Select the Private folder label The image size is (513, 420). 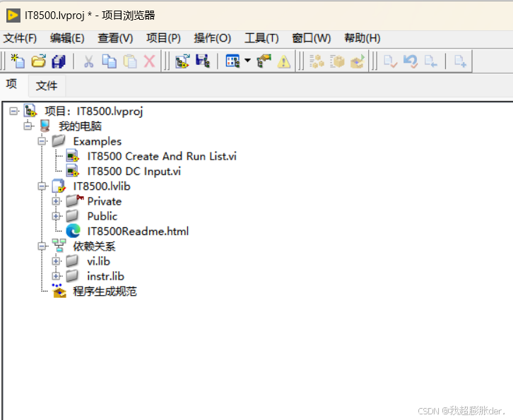click(x=105, y=201)
